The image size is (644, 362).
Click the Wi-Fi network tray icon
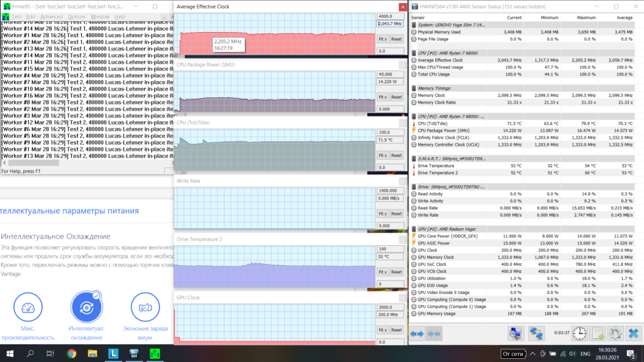[x=563, y=354]
